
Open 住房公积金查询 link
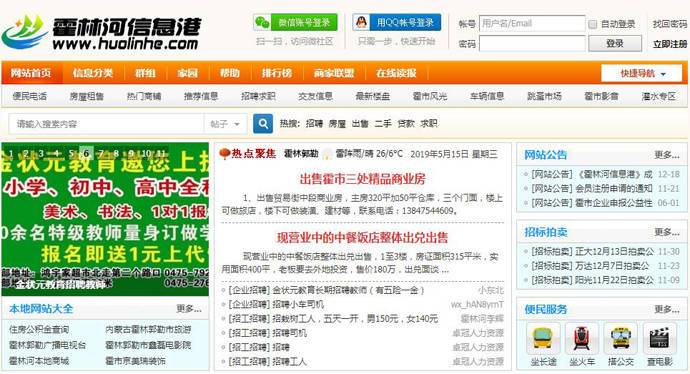tap(39, 330)
